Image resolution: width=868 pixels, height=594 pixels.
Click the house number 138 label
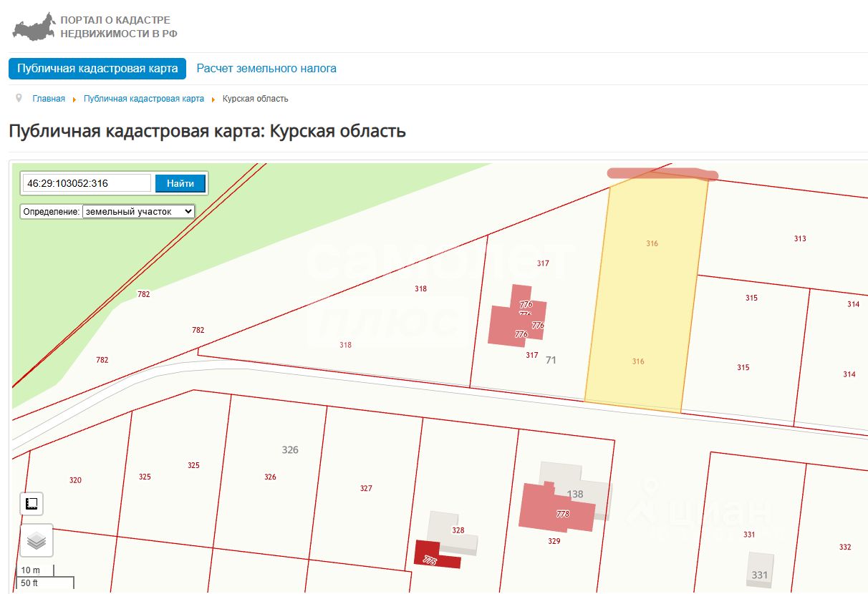pos(575,494)
